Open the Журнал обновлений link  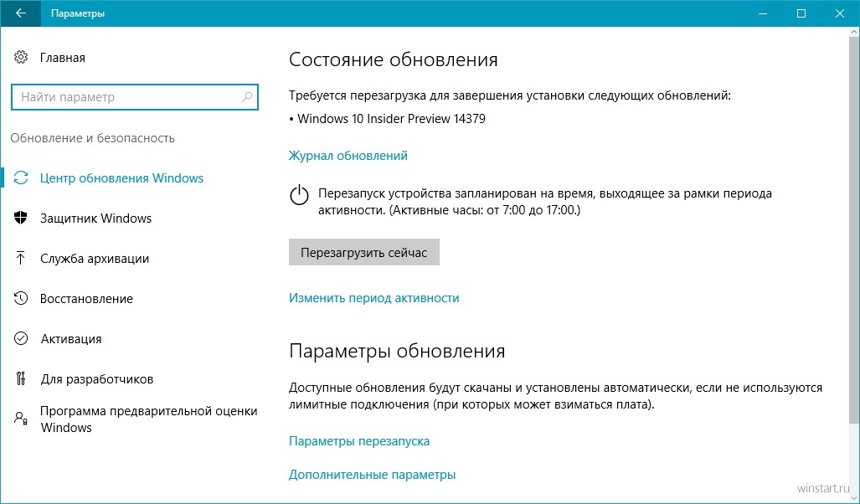pyautogui.click(x=348, y=156)
